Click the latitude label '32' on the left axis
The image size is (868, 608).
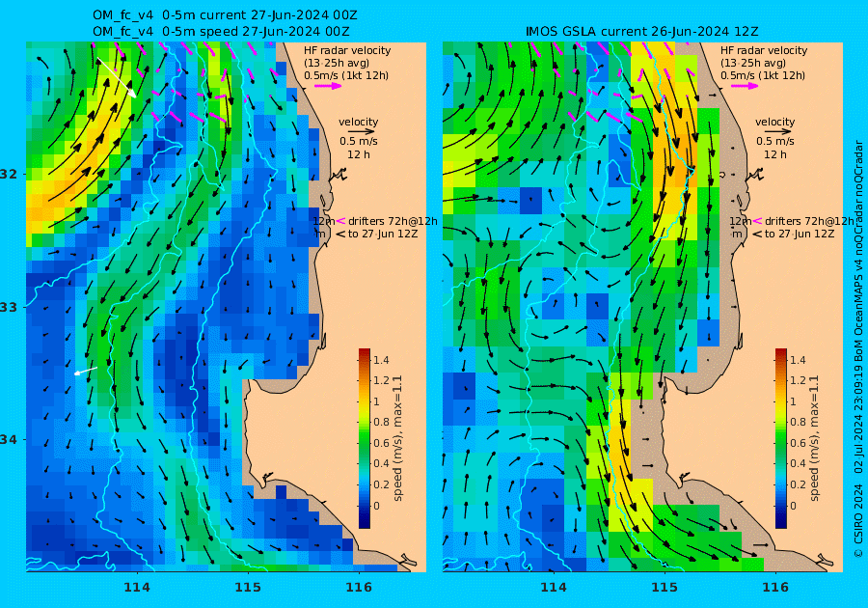tap(9, 175)
